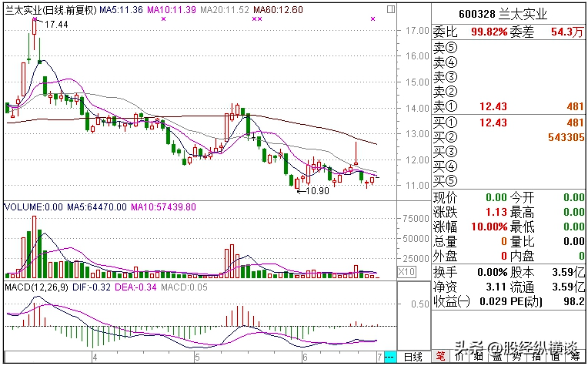The width and height of the screenshot is (588, 366).
Task: Click the month 5 marker on time axis
Action: tap(198, 358)
